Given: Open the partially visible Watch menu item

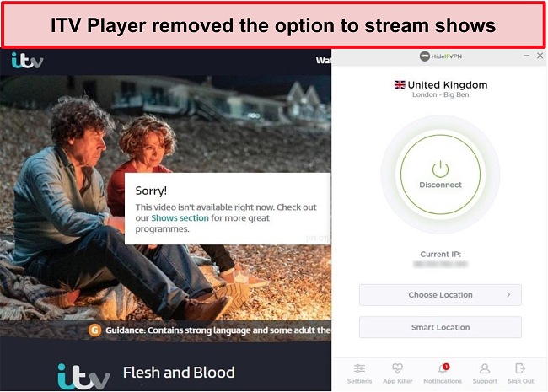Looking at the screenshot, I should click(x=323, y=61).
